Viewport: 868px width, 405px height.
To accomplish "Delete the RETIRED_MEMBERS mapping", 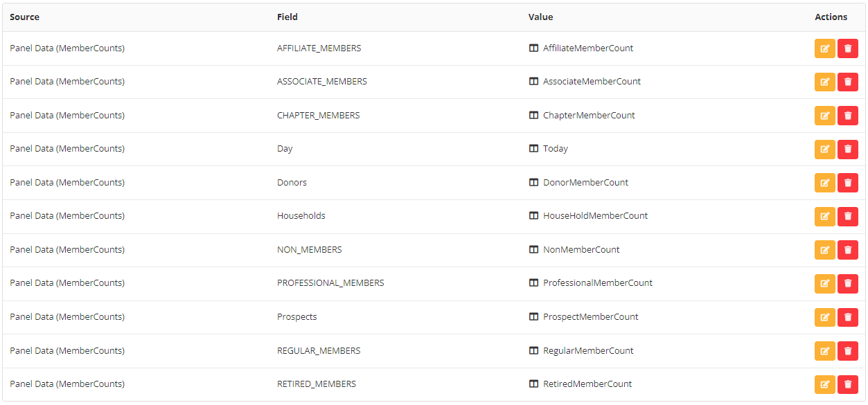I will (847, 384).
